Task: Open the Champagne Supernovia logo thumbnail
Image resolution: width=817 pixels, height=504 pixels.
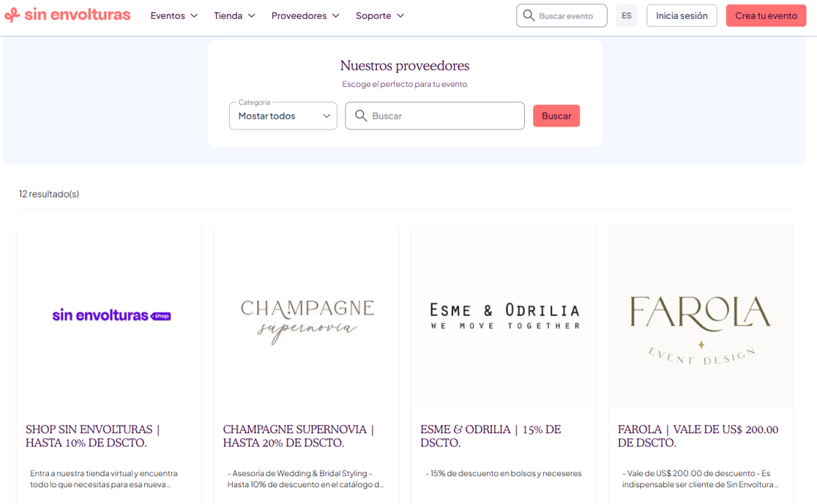Action: [x=306, y=316]
